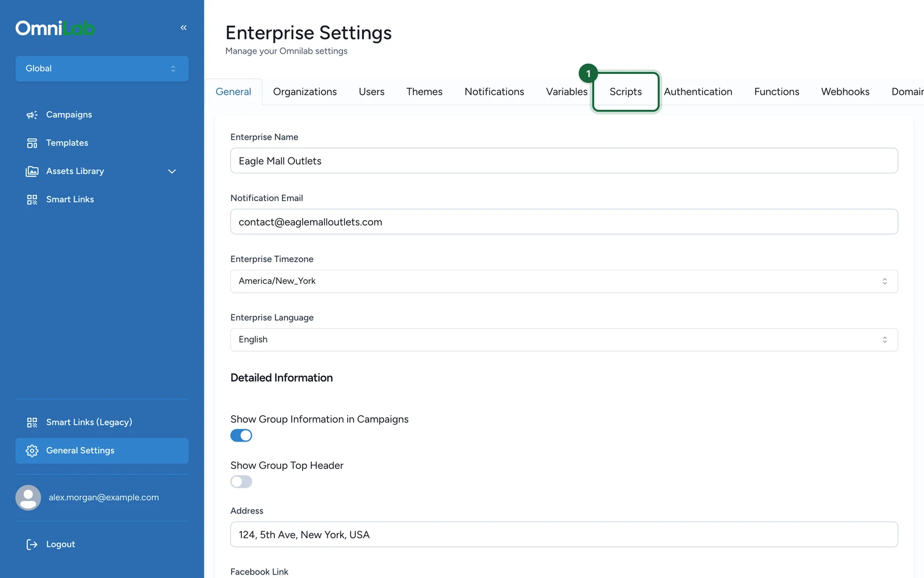Click the Detailed Information heading
924x578 pixels.
[282, 378]
